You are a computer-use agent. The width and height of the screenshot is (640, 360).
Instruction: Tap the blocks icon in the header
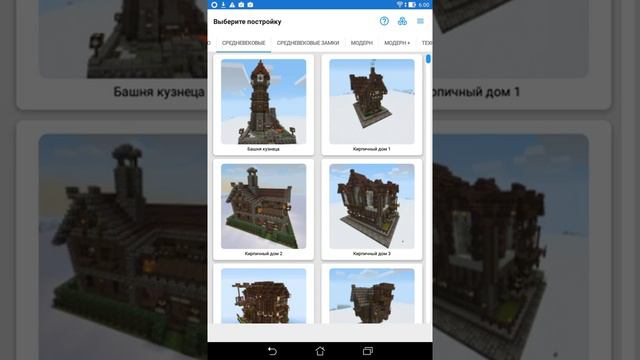point(402,21)
